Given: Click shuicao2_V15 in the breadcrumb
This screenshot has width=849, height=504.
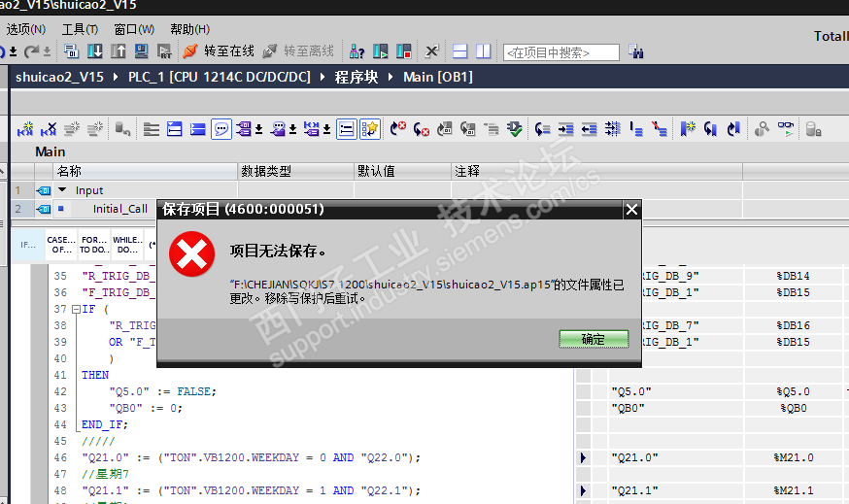Looking at the screenshot, I should (x=59, y=77).
